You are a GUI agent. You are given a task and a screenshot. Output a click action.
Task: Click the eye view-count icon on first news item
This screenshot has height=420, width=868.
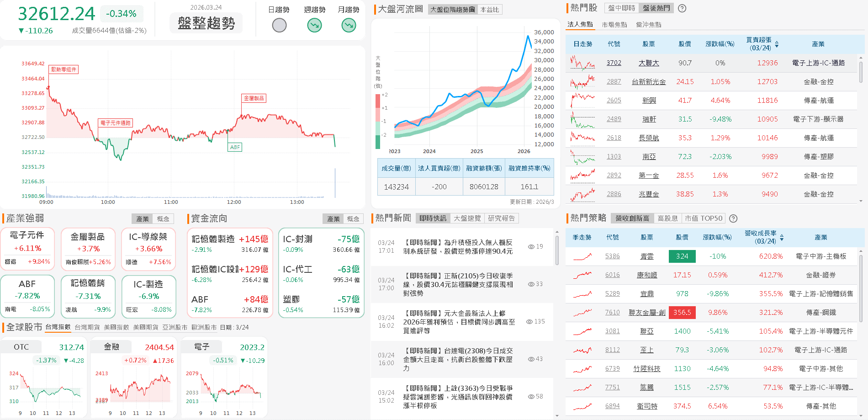pyautogui.click(x=530, y=246)
